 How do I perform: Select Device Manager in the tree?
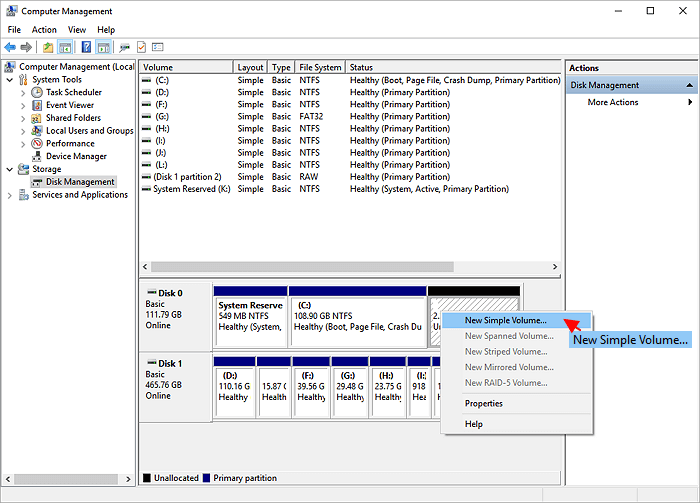76,157
